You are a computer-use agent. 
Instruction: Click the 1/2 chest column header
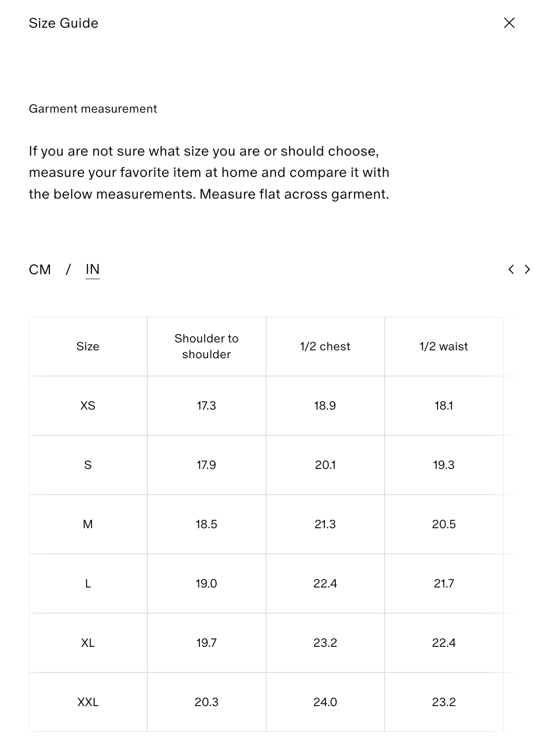click(x=325, y=346)
